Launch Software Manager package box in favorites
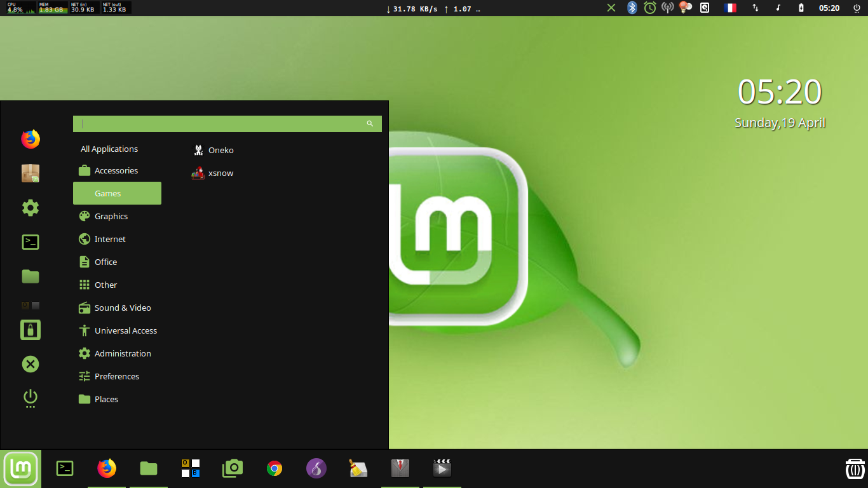The height and width of the screenshot is (488, 868). [31, 173]
